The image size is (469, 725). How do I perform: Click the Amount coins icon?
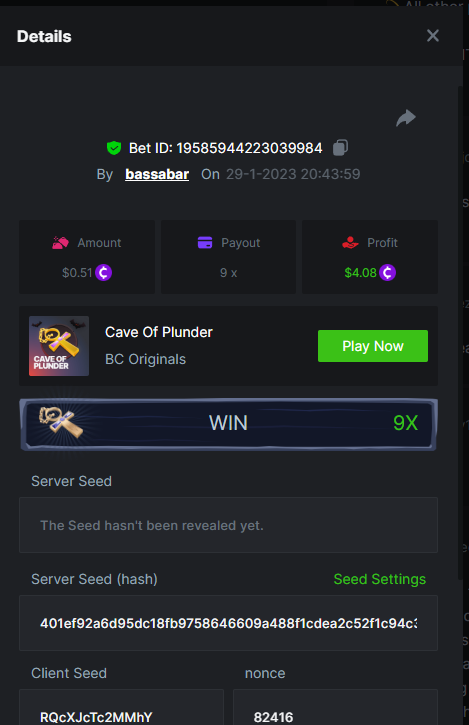(x=61, y=243)
